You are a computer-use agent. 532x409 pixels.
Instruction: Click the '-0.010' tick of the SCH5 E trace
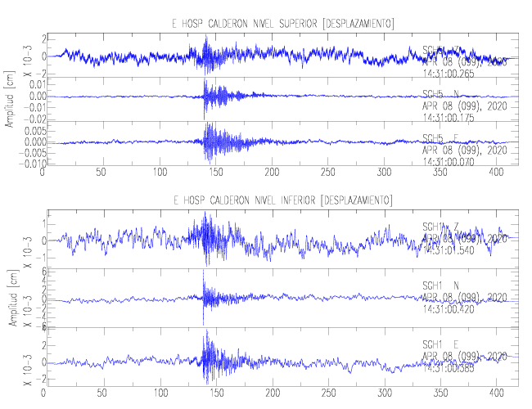tap(32, 164)
